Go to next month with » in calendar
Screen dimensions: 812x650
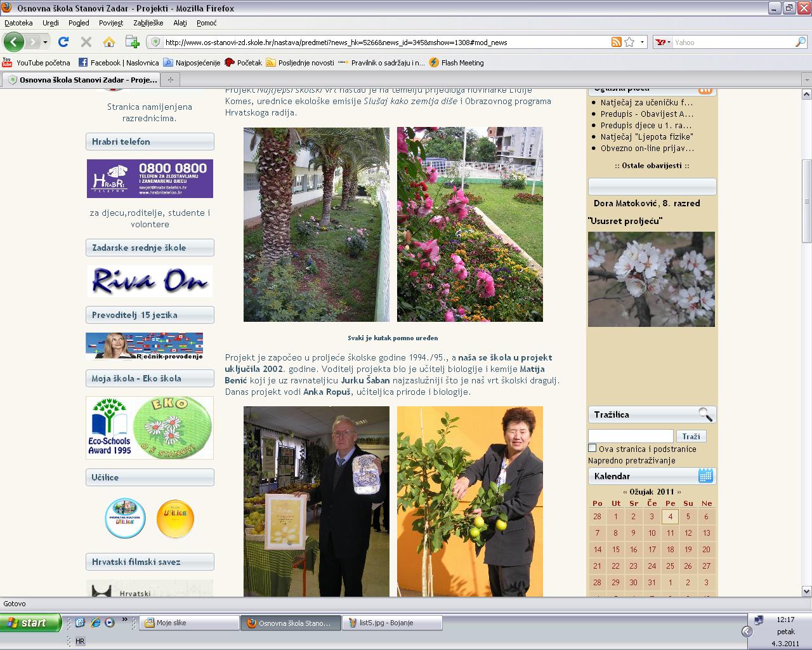pyautogui.click(x=679, y=492)
